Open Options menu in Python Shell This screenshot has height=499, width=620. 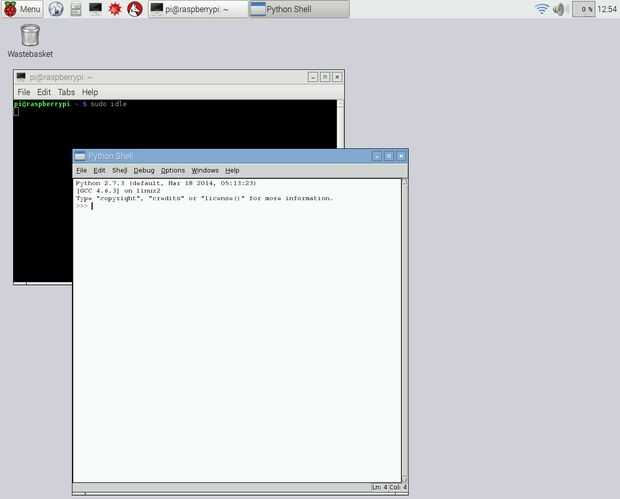tap(173, 170)
